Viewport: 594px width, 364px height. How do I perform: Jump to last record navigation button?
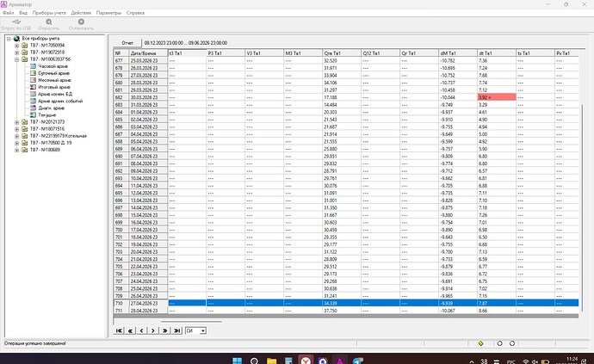click(x=176, y=330)
